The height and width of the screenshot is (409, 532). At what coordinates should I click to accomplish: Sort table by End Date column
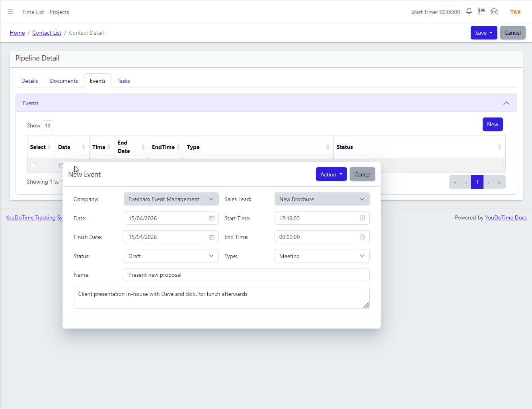pos(143,147)
